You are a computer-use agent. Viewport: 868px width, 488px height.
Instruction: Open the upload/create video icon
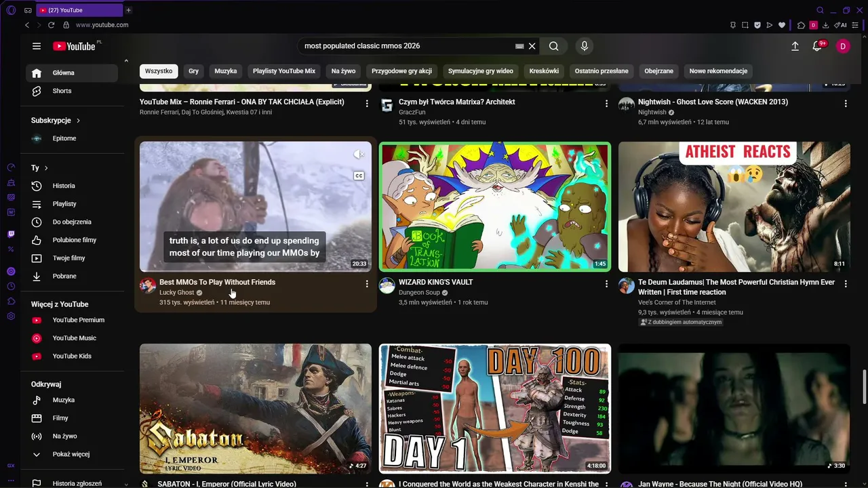tap(795, 46)
